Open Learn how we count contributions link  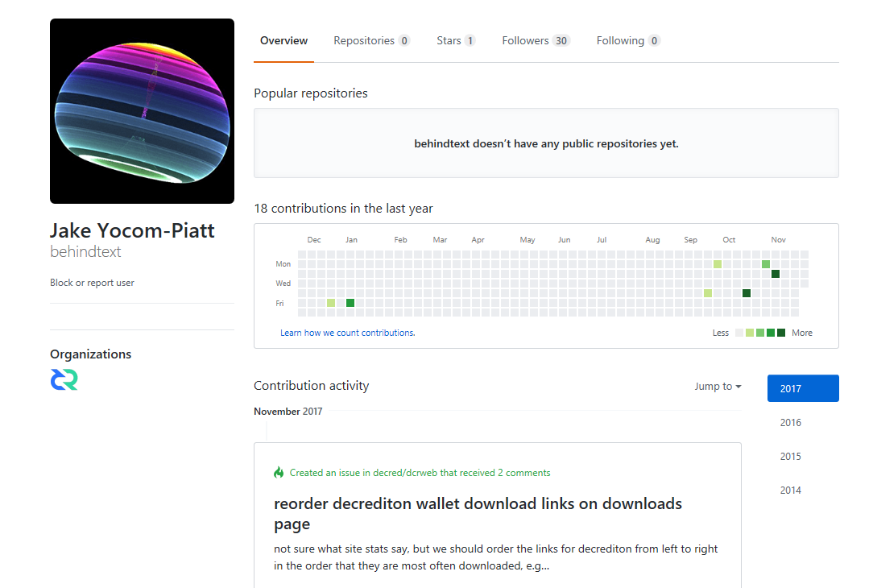pos(347,333)
